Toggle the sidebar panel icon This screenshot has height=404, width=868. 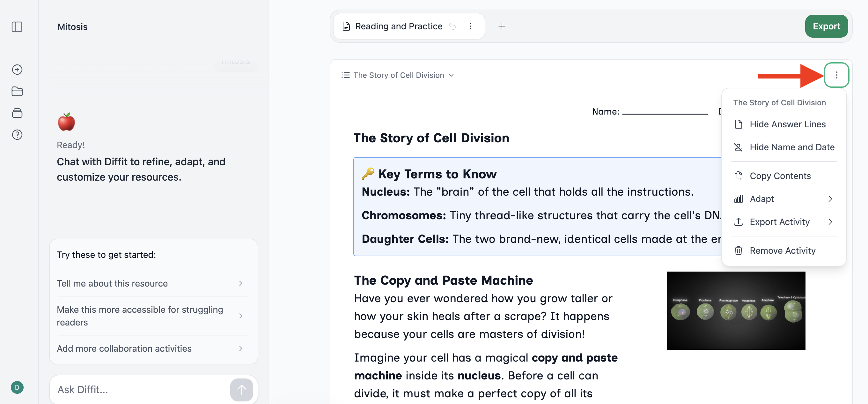coord(17,26)
